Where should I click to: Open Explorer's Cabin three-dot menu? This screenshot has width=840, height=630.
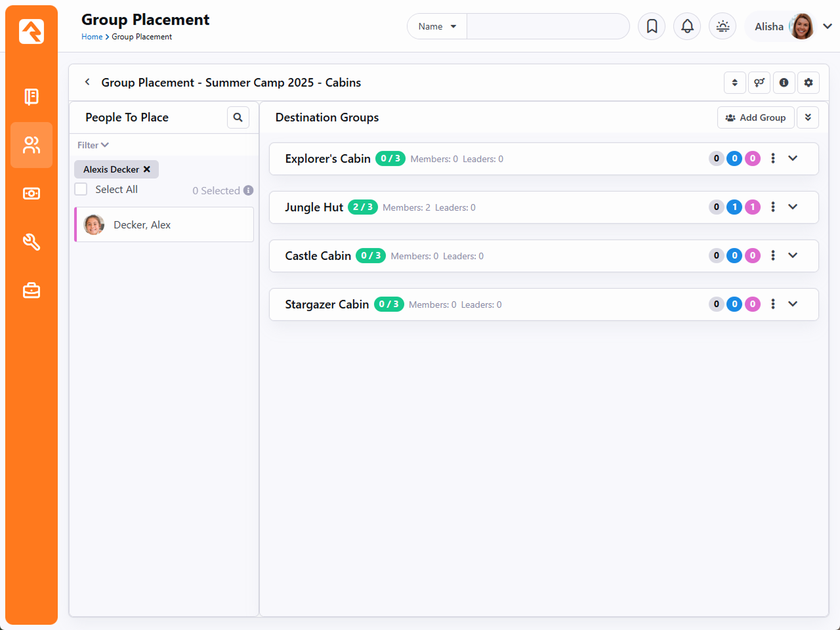[x=773, y=158]
